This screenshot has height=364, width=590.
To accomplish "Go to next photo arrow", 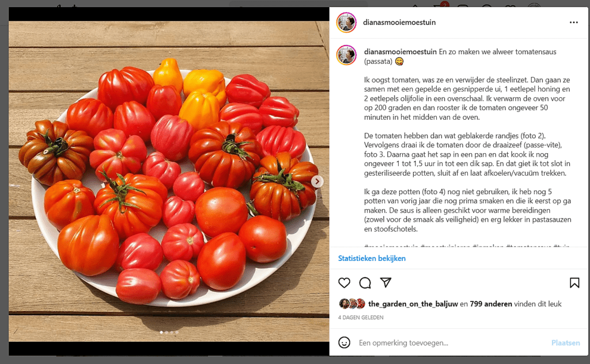I will (x=317, y=181).
